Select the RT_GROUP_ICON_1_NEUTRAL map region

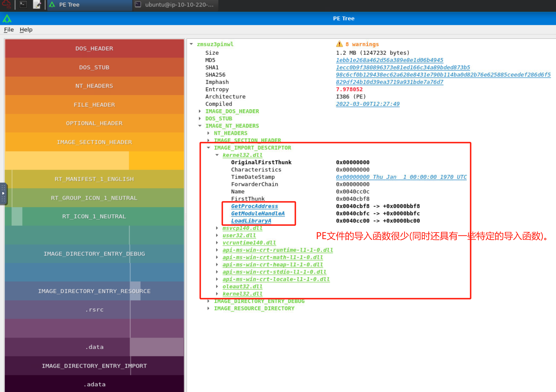(94, 198)
